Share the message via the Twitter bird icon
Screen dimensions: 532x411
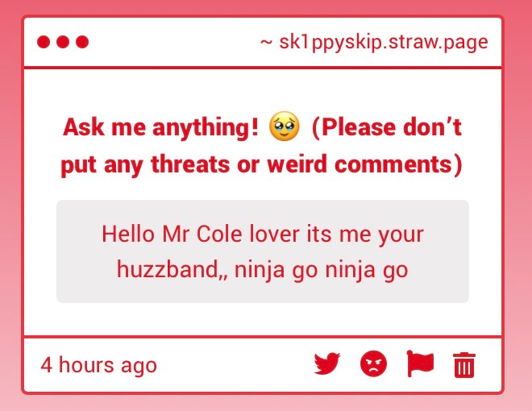[x=327, y=364]
